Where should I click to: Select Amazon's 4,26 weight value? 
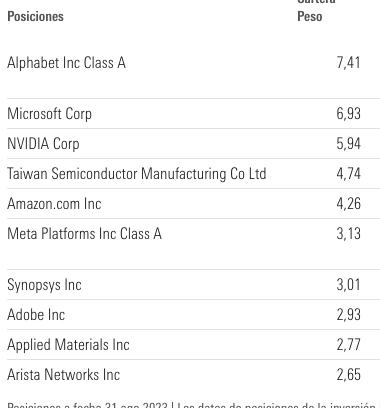tap(348, 203)
